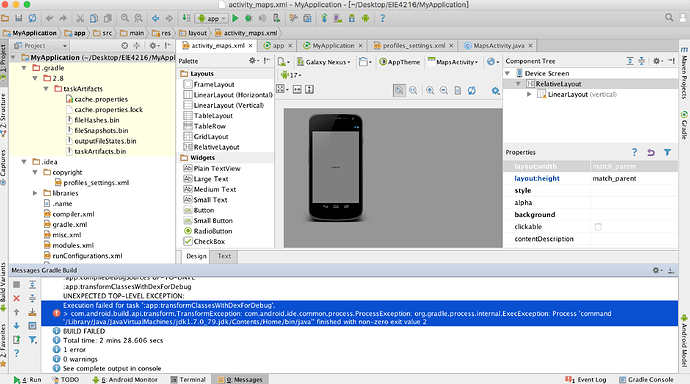Restore default properties with undo arrow icon

coord(651,152)
